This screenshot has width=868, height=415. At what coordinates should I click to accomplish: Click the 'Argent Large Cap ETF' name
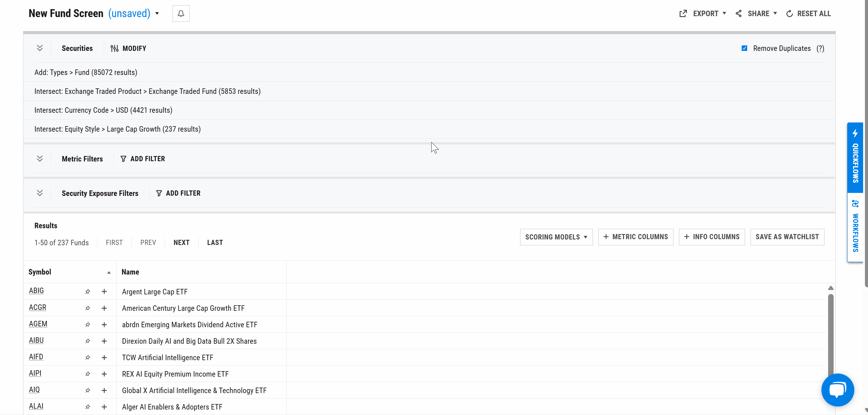tap(155, 292)
